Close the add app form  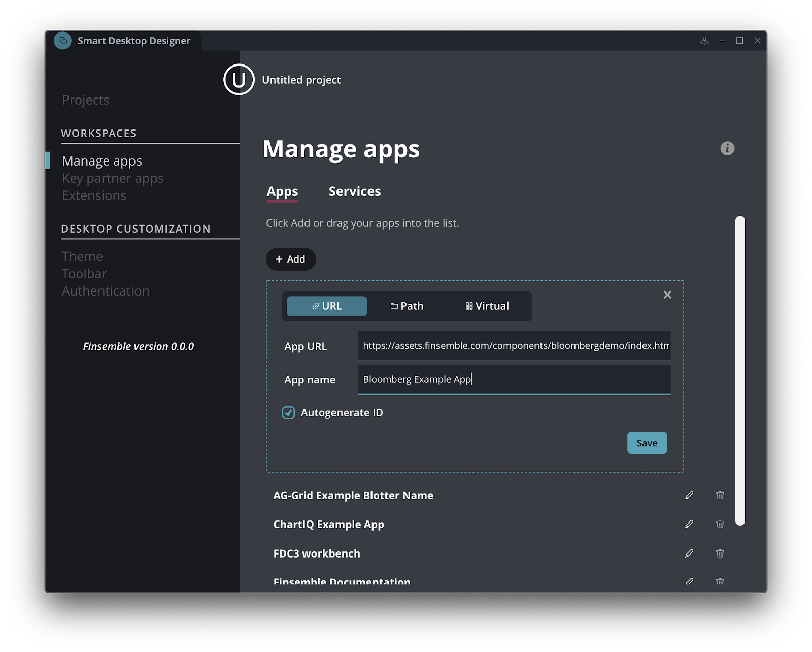pyautogui.click(x=667, y=295)
